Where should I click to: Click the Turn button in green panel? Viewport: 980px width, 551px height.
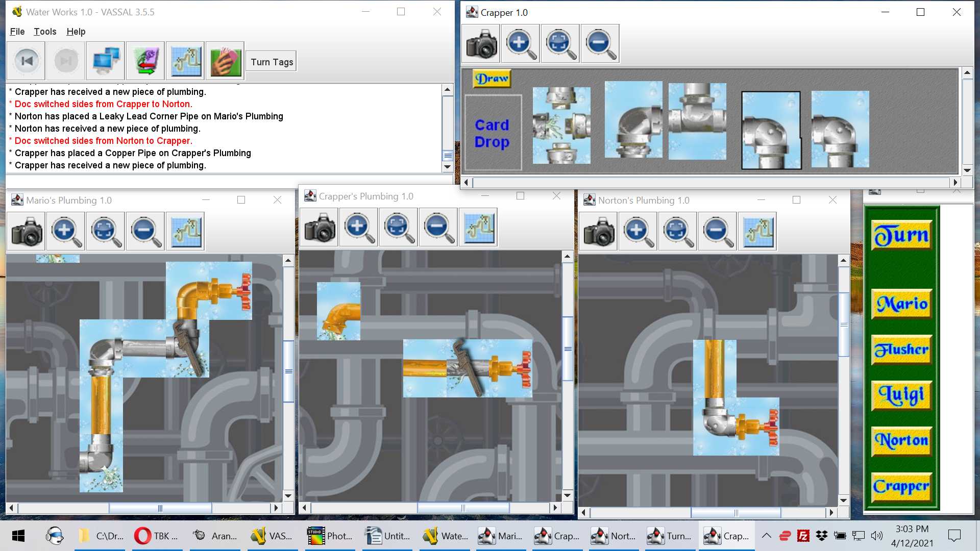tap(901, 235)
